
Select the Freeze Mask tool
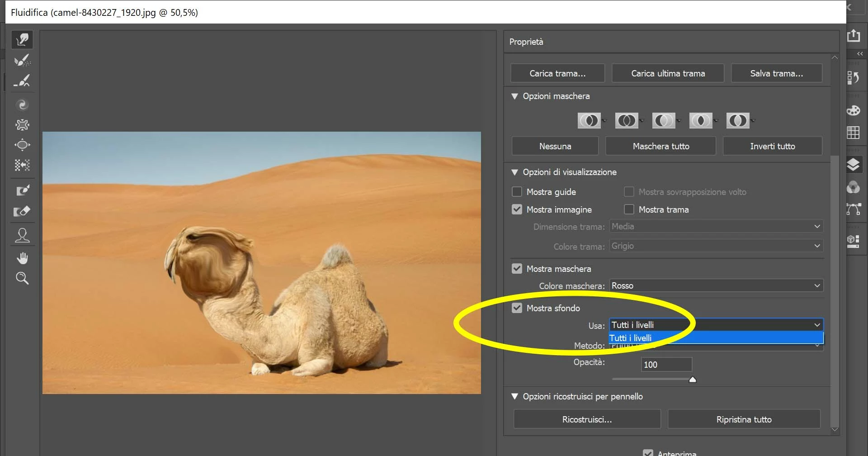22,190
